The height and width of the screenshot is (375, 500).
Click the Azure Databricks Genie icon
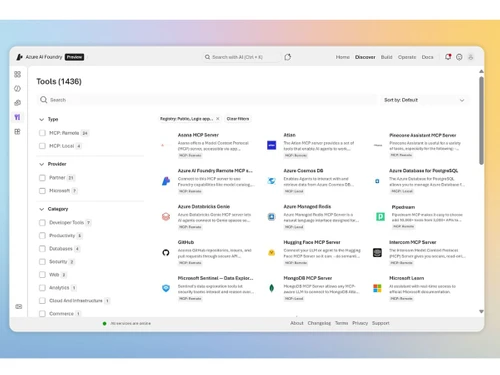(166, 217)
